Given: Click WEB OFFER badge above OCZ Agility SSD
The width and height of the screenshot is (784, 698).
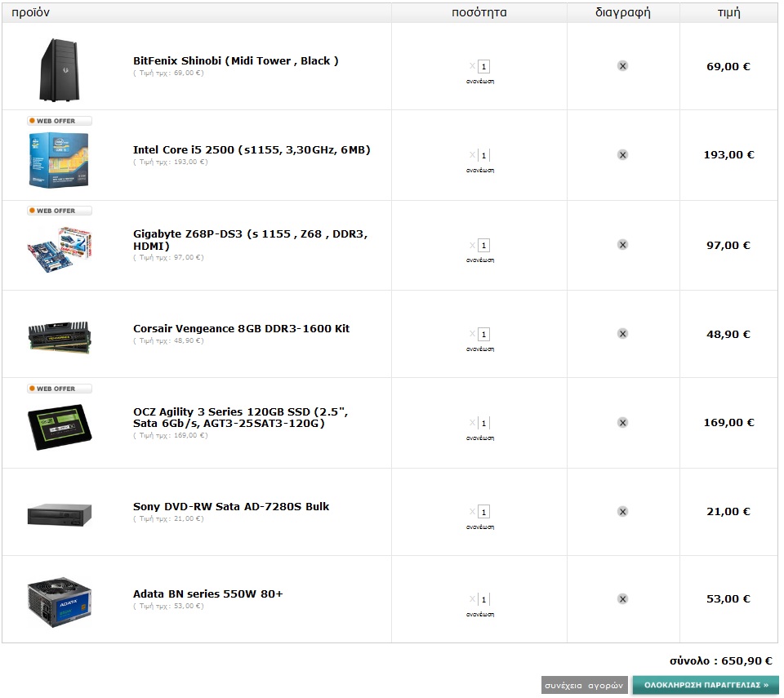Looking at the screenshot, I should (x=60, y=389).
